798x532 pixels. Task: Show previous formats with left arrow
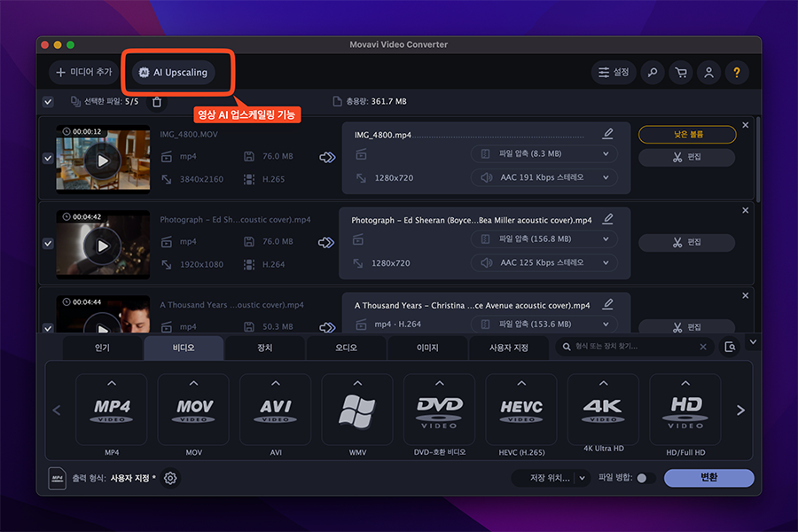[x=57, y=411]
